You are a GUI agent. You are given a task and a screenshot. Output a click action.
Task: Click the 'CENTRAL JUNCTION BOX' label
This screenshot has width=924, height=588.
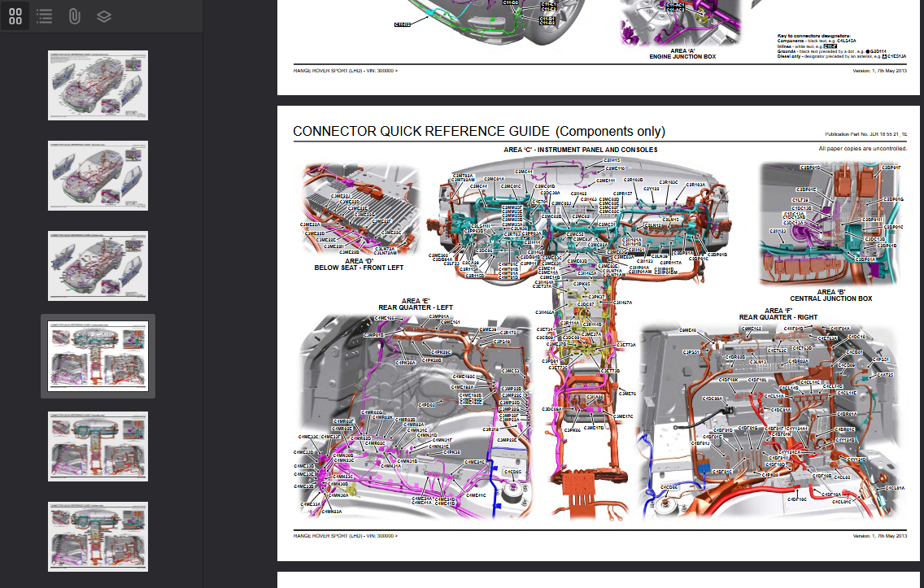pyautogui.click(x=831, y=298)
